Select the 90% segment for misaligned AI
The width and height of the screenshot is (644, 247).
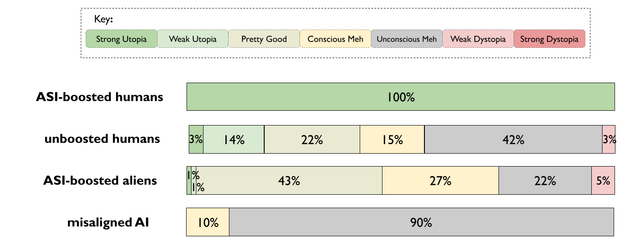pos(422,222)
